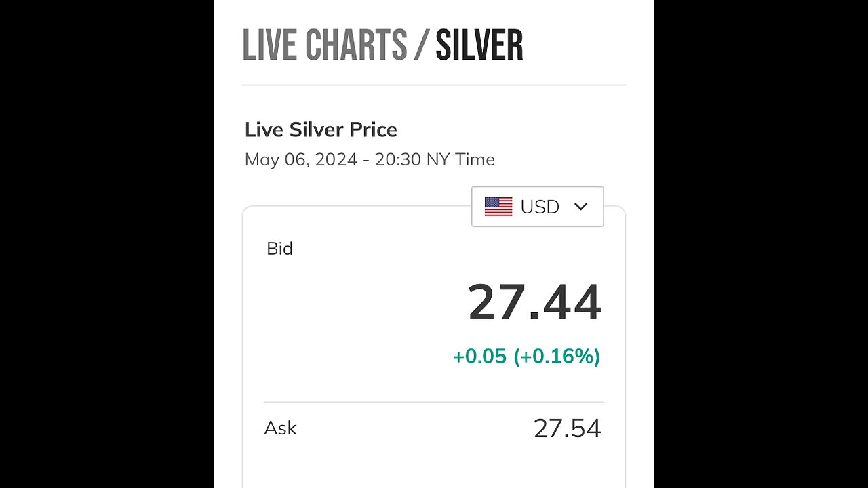Click the divider line under the page header

433,85
